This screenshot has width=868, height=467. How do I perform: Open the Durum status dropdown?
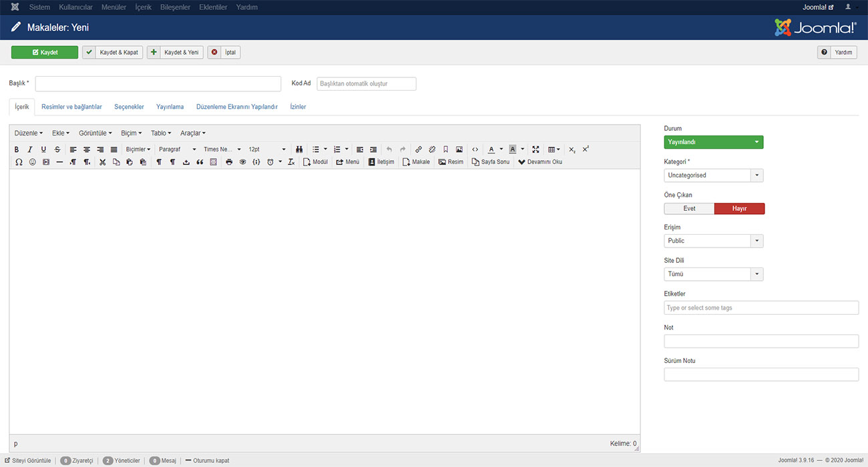point(713,142)
